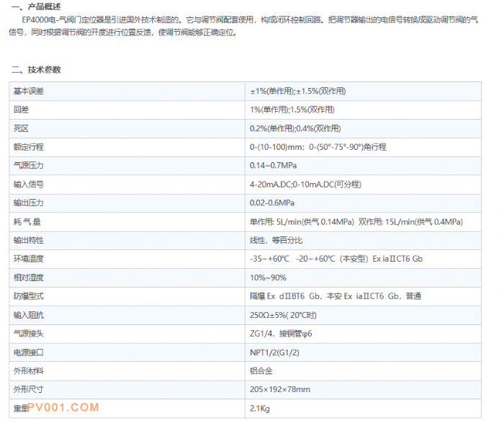The height and width of the screenshot is (426, 504).
Task: Click the 205×192×78mm dimensions value
Action: [279, 390]
